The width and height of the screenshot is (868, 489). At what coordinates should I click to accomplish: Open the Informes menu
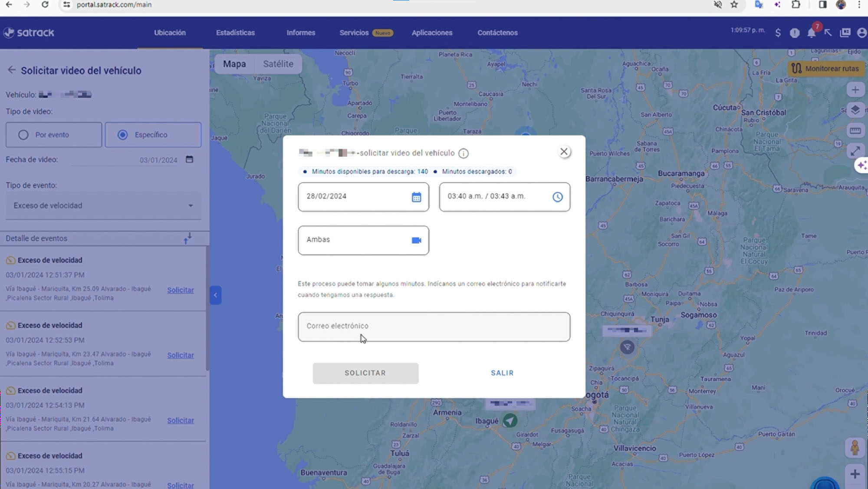pos(301,33)
